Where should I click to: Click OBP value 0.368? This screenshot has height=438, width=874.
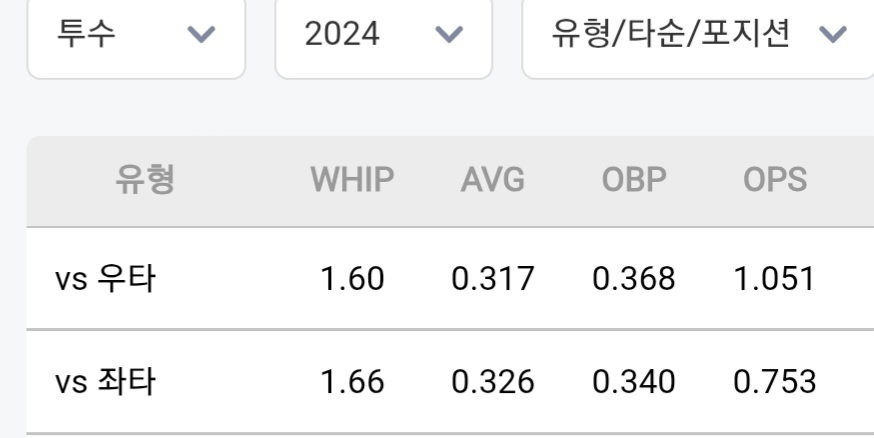pyautogui.click(x=634, y=279)
